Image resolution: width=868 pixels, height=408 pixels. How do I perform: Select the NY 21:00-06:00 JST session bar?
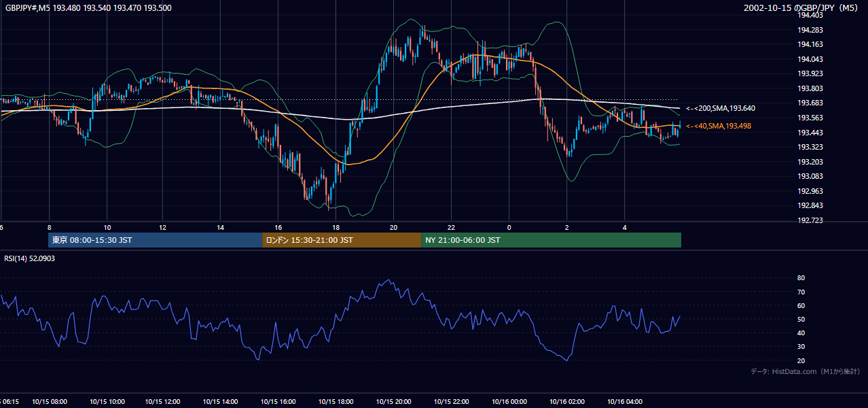[x=551, y=240]
